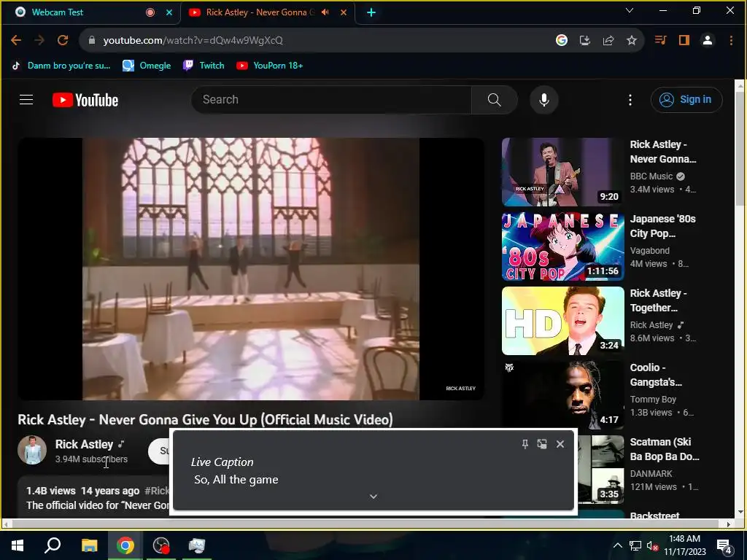Open Japanese '80s City Pop thumbnail
The height and width of the screenshot is (560, 747).
(562, 246)
